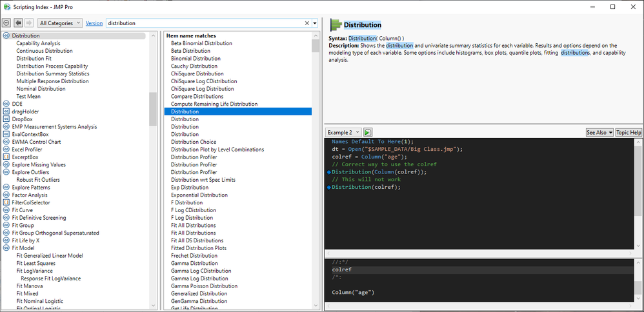
Task: Open the All Categories dropdown
Action: click(60, 23)
